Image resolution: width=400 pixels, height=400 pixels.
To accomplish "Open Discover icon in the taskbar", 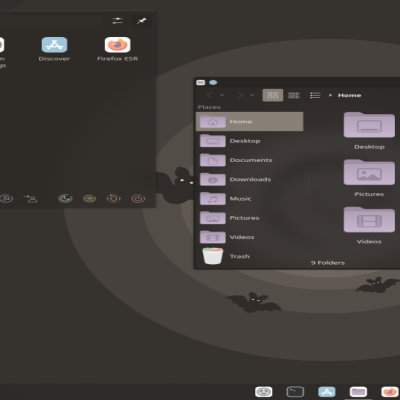I will coord(327,392).
